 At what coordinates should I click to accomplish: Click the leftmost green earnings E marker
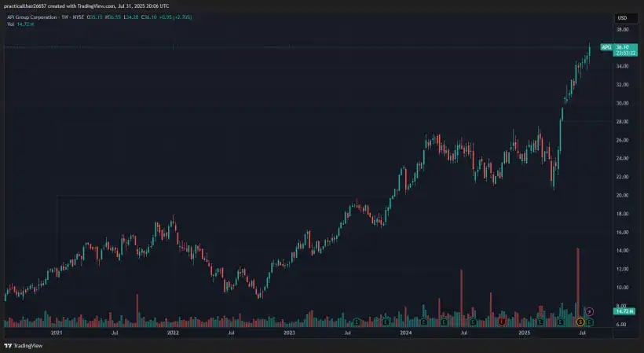357,322
